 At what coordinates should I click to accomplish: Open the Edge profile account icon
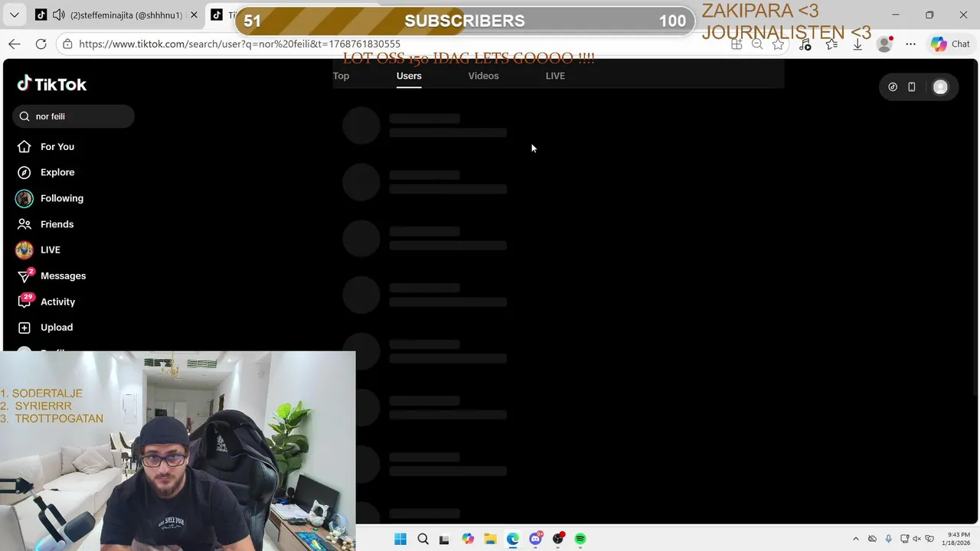coord(884,44)
